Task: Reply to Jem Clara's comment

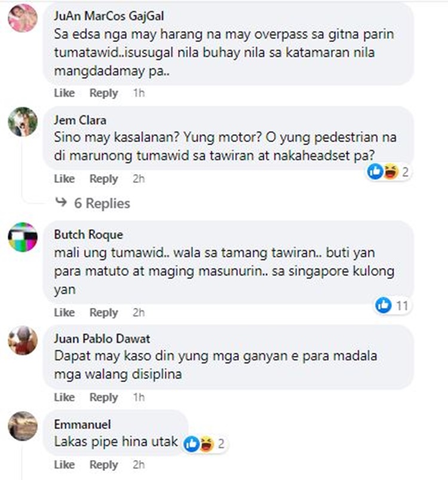Action: 104,179
